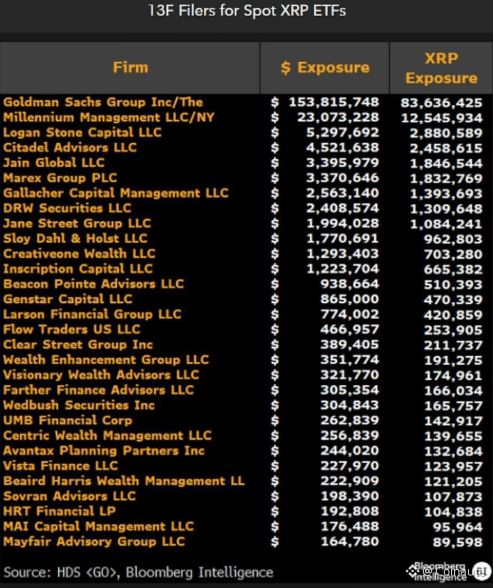493x588 pixels.
Task: Select DRW Securities LLC firm name
Action: pyautogui.click(x=67, y=208)
